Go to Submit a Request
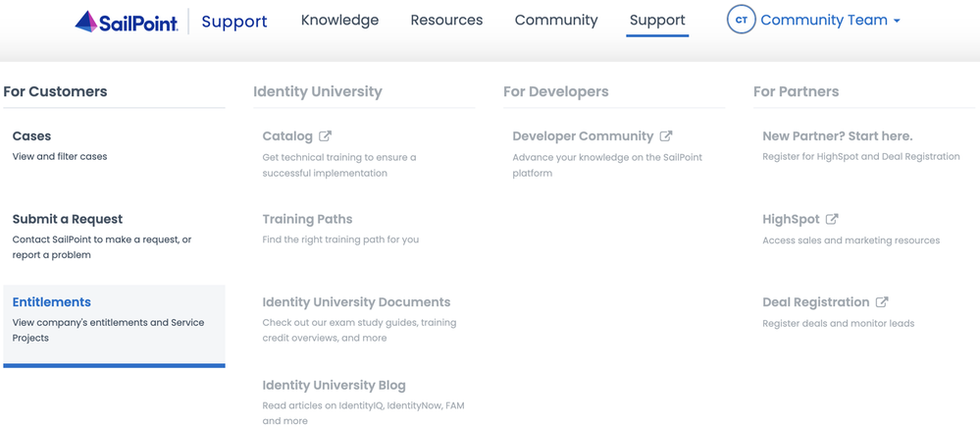The image size is (980, 427). 68,219
